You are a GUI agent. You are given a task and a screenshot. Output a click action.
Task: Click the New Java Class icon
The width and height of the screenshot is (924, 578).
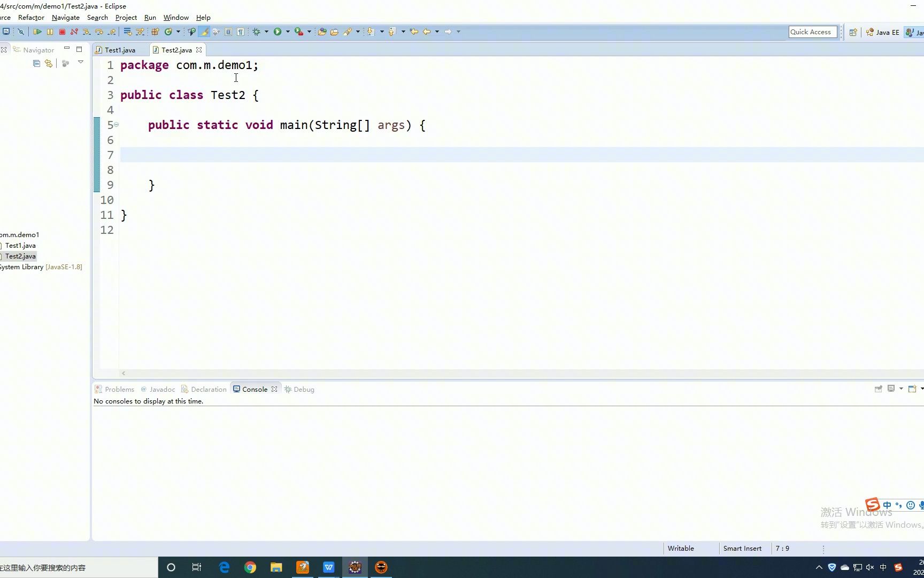point(168,32)
